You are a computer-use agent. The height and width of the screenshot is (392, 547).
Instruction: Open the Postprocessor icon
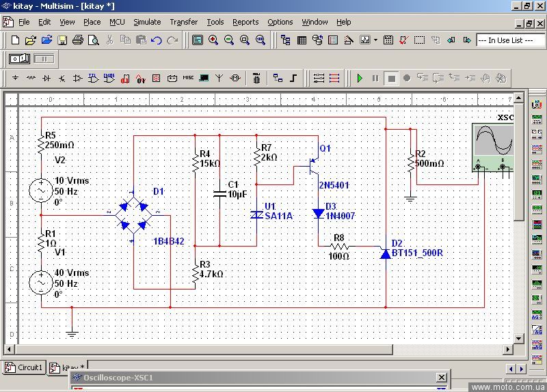click(x=388, y=40)
